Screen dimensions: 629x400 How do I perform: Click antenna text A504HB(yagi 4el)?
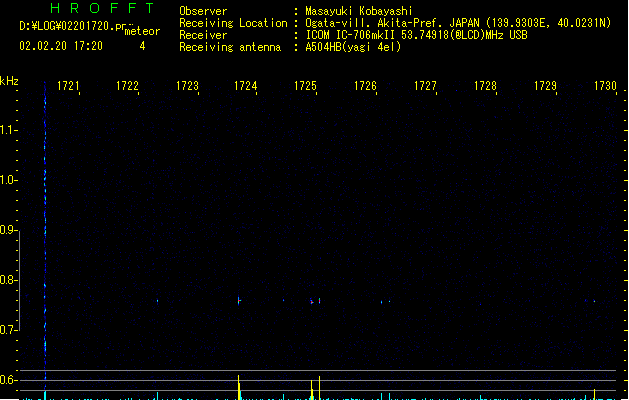coord(353,47)
